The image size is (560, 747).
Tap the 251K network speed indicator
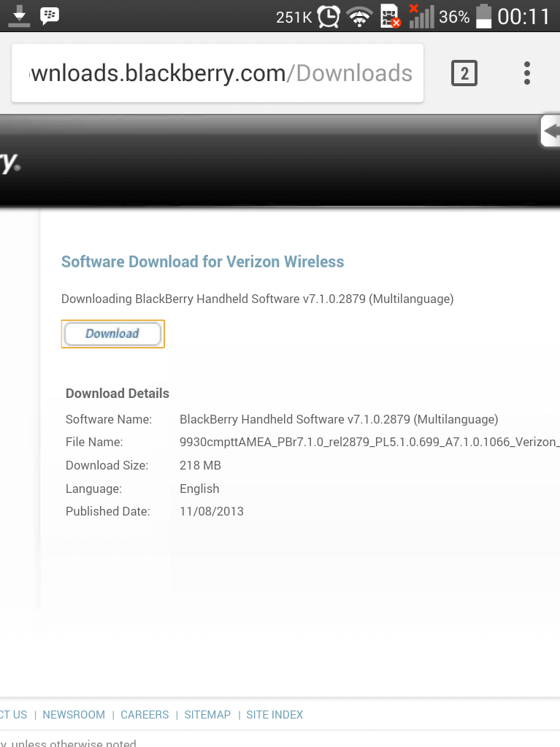click(294, 17)
